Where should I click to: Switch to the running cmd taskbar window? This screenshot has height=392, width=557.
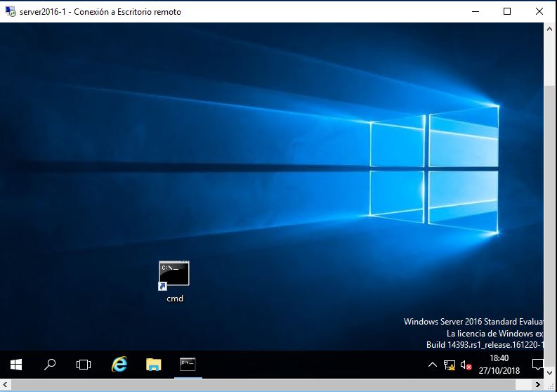tap(187, 364)
